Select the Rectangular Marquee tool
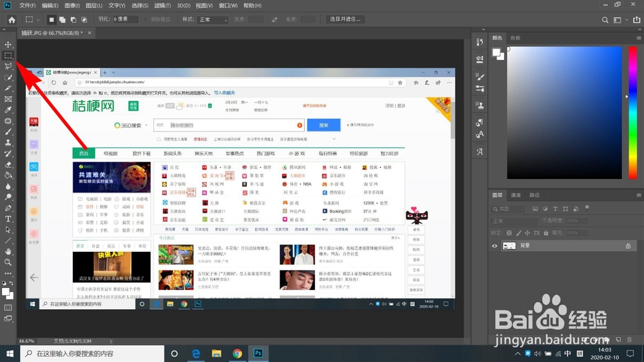This screenshot has width=644, height=362. [x=8, y=55]
